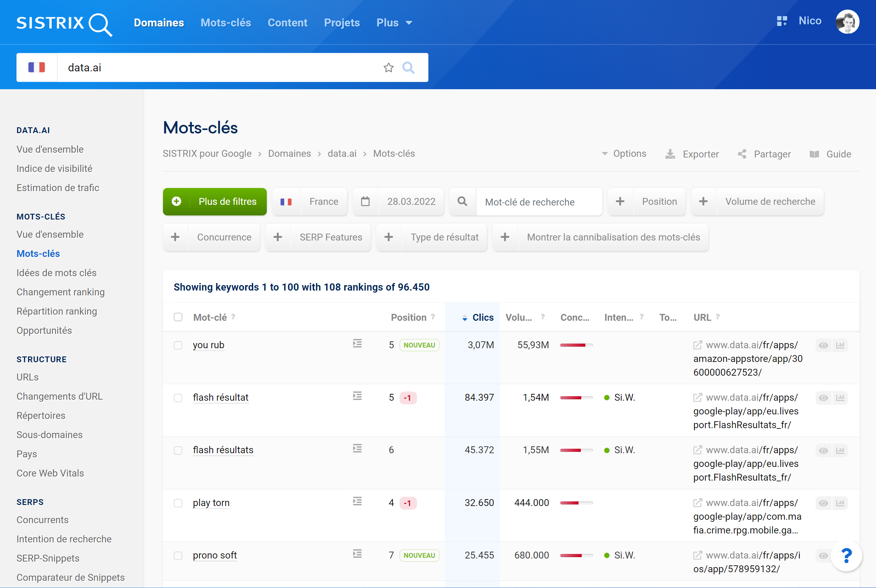Viewport: 876px width, 588px height.
Task: Add a Volume de recherche filter
Action: pos(758,202)
